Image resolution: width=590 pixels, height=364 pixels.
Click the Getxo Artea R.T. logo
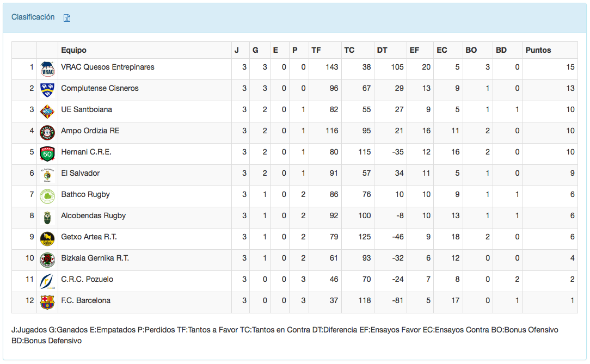tap(47, 239)
